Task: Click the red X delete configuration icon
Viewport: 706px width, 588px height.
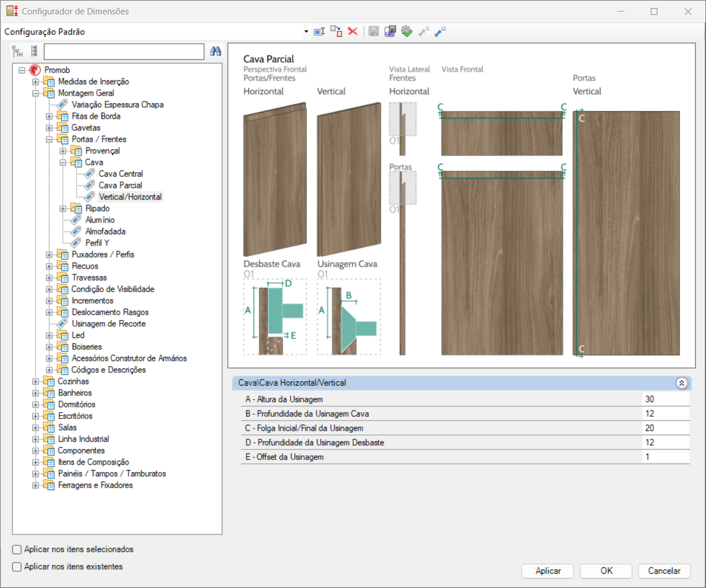Action: [353, 32]
